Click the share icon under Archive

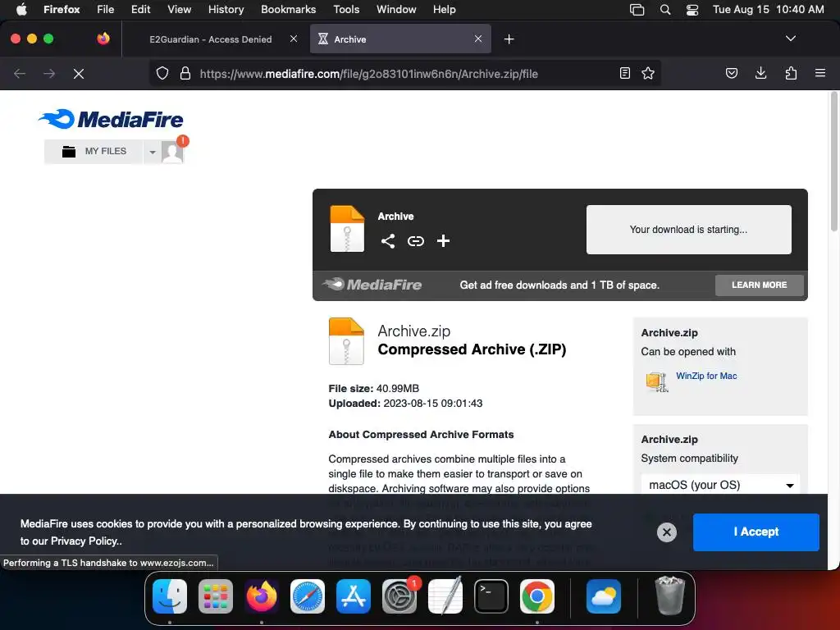[x=388, y=241]
